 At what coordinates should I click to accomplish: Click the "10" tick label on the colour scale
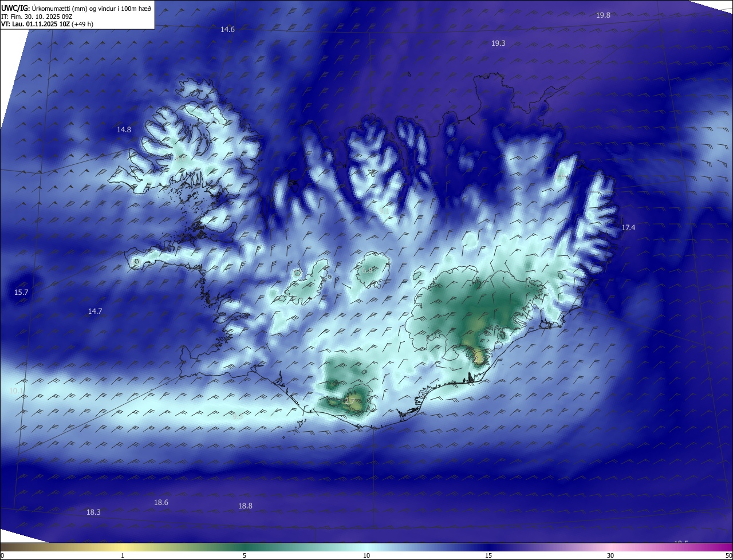point(366,555)
